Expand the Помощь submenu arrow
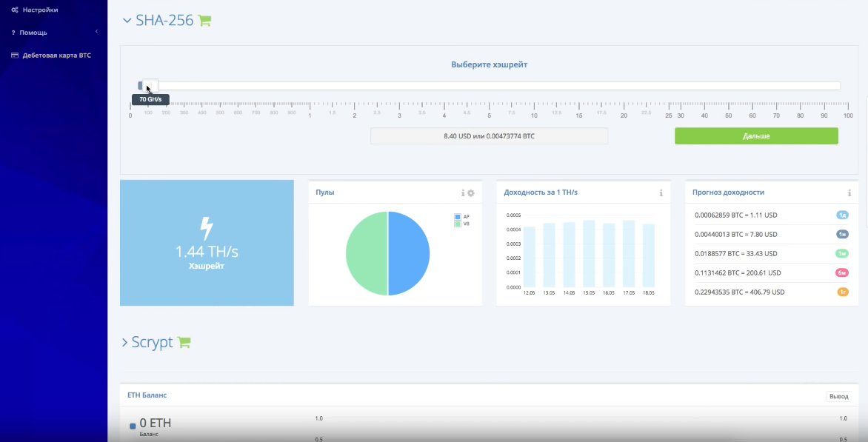This screenshot has width=868, height=442. tap(96, 32)
